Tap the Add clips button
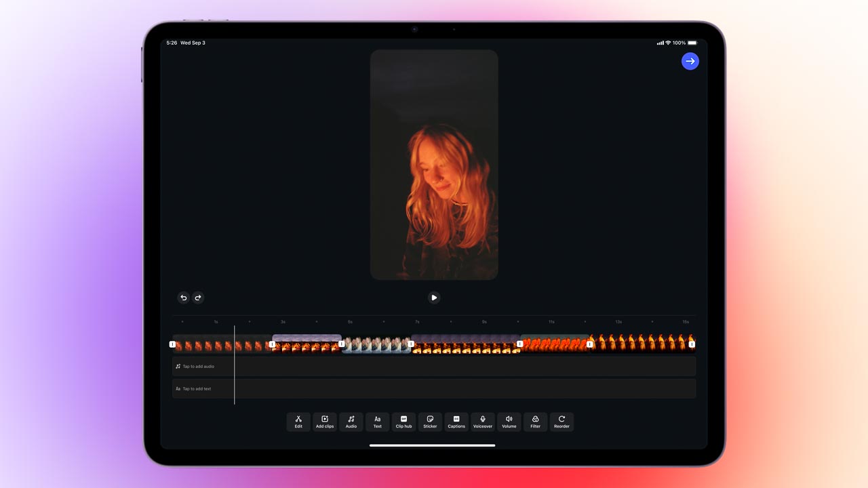Screen dimensions: 868x488 (x=325, y=422)
